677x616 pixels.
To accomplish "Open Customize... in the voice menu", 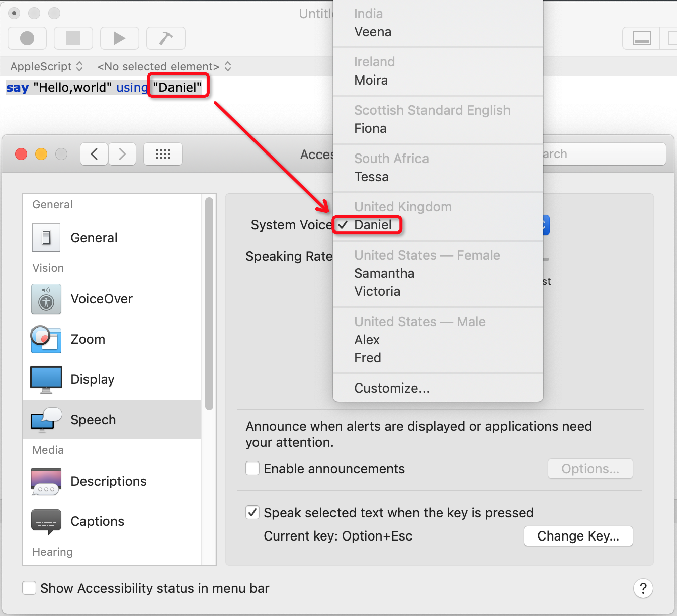I will (438, 388).
